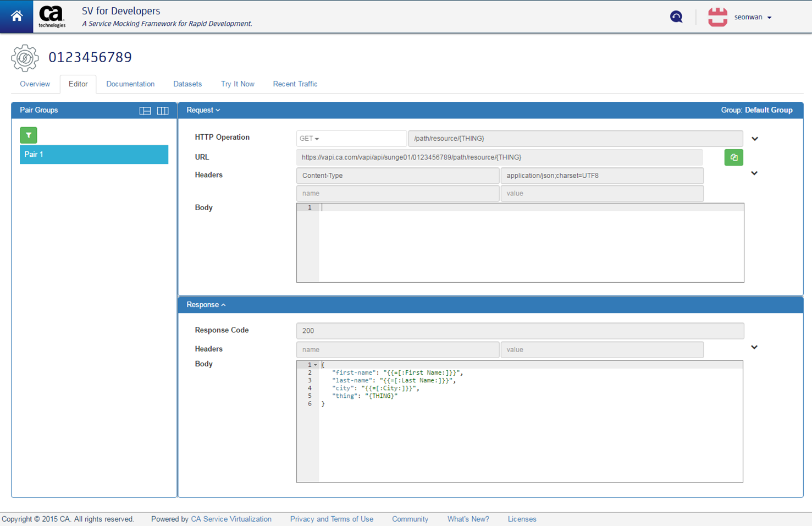This screenshot has height=526, width=812.
Task: Click the "last-name" line in response body
Action: point(394,380)
